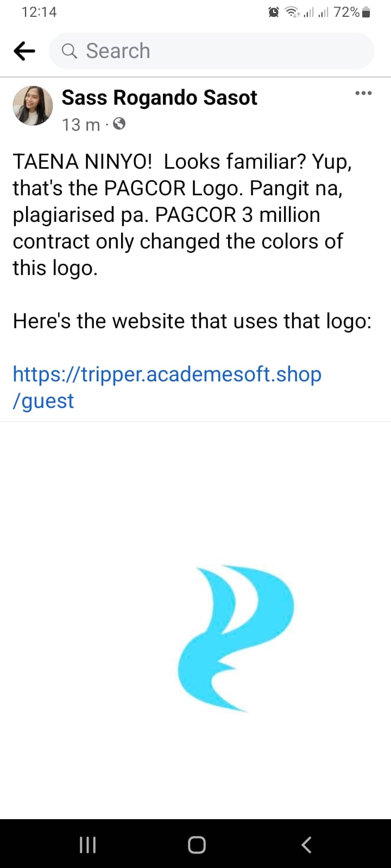The height and width of the screenshot is (868, 391).
Task: Open the three-dot post options menu
Action: [x=363, y=93]
